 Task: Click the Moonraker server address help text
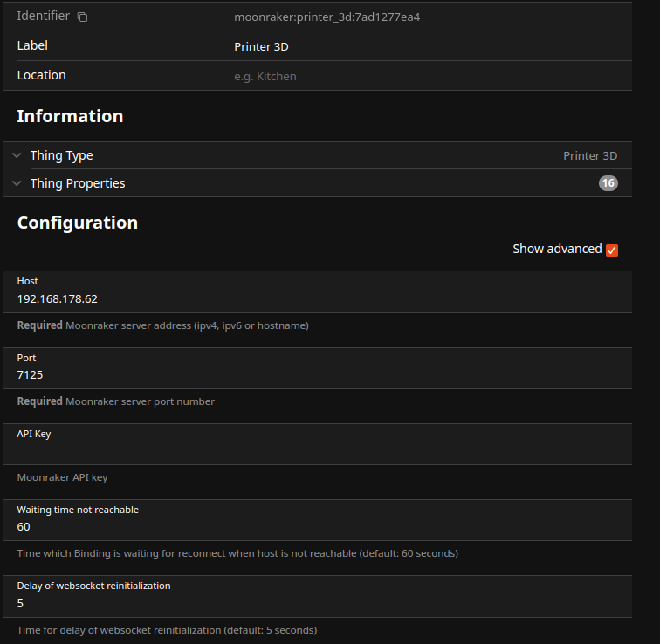pos(187,325)
